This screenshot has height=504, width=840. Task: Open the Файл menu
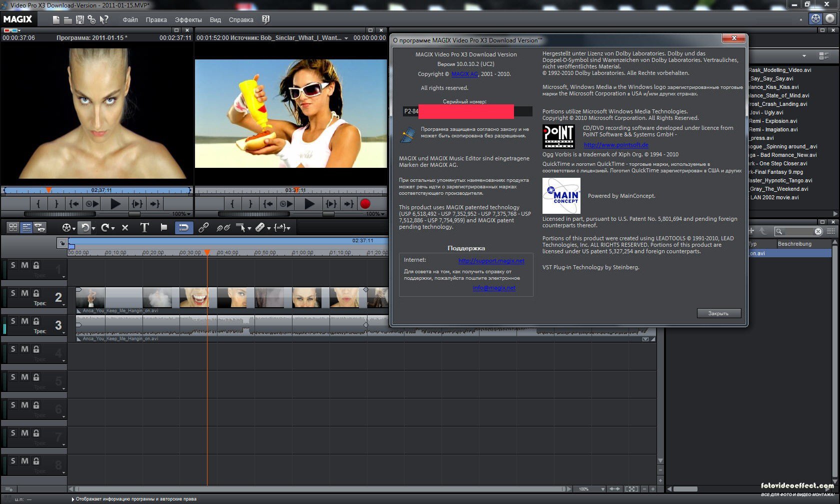tap(130, 20)
